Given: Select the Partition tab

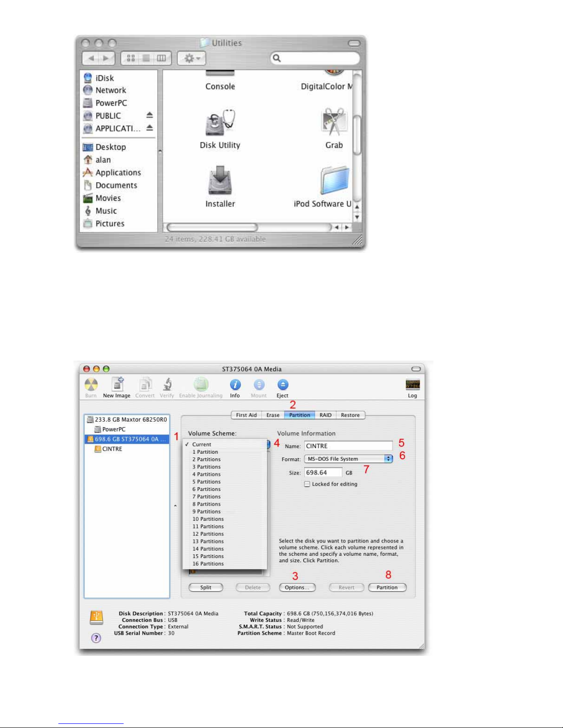Looking at the screenshot, I should click(x=300, y=415).
